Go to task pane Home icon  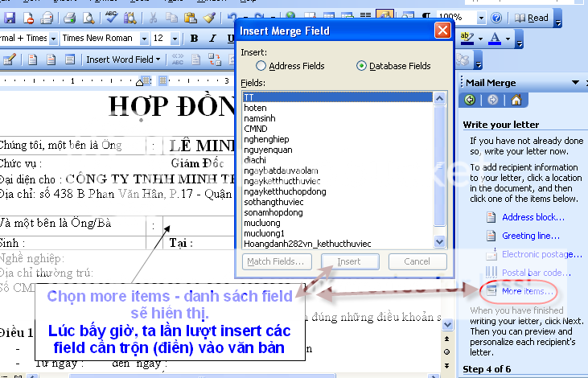[x=515, y=100]
